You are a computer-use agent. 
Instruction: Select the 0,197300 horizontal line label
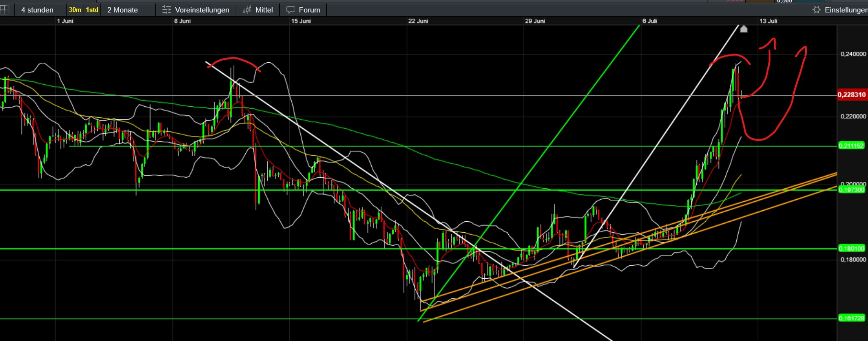pyautogui.click(x=851, y=190)
